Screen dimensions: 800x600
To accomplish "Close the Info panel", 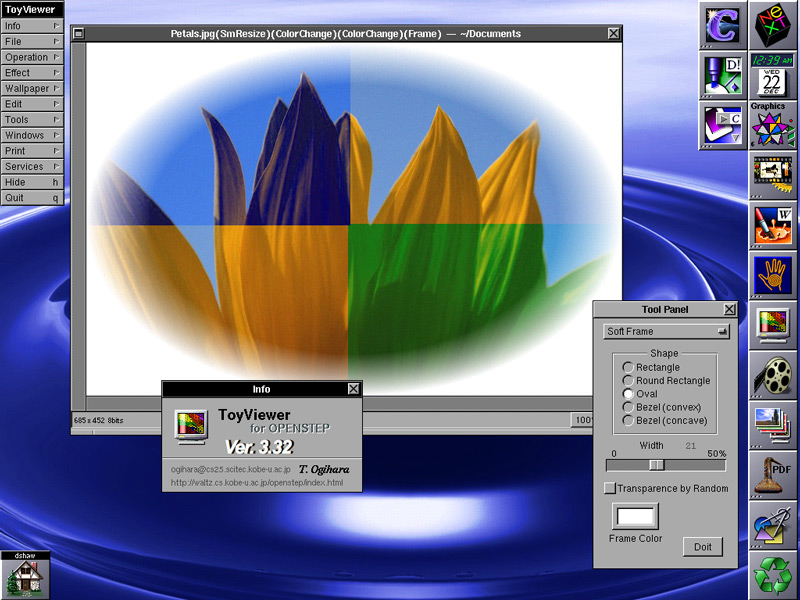I will pyautogui.click(x=353, y=389).
